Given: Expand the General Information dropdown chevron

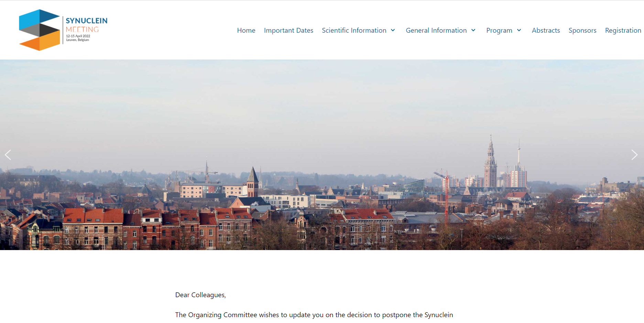Looking at the screenshot, I should click(473, 30).
